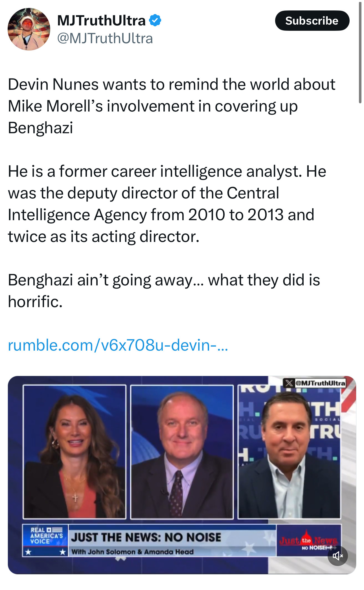364x590 pixels.
Task: Click the vertical scrollbar thumb
Action: [x=360, y=53]
